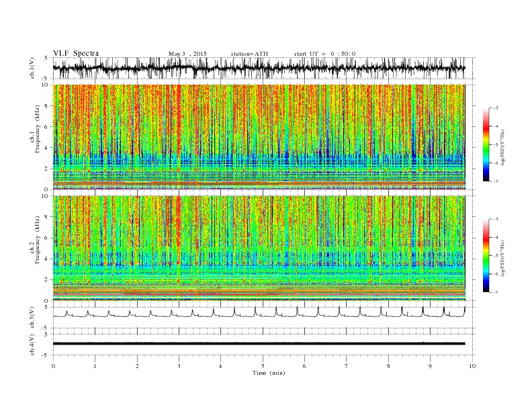532x411 pixels.
Task: Click the ch.3 periodic pulse trace
Action: 259,313
